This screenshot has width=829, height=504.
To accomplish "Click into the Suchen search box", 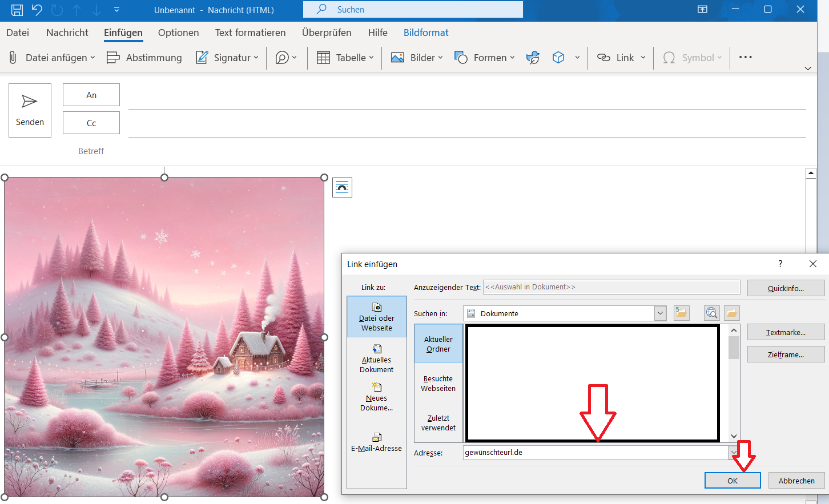I will (x=413, y=10).
